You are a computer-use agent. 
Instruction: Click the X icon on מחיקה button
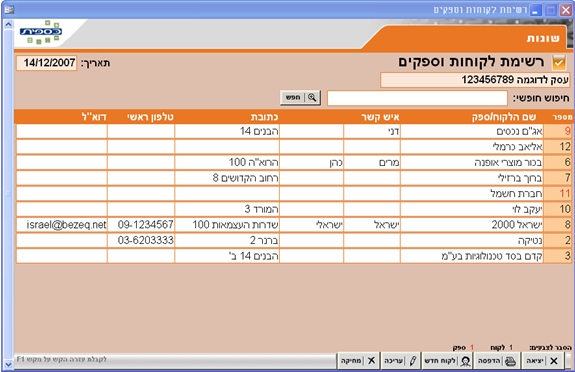(x=371, y=361)
